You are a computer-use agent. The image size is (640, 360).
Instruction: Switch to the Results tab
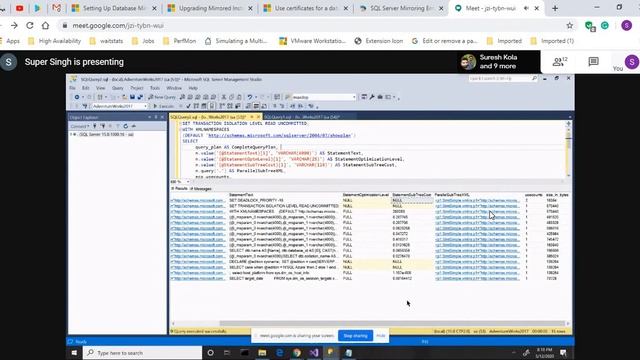point(179,189)
